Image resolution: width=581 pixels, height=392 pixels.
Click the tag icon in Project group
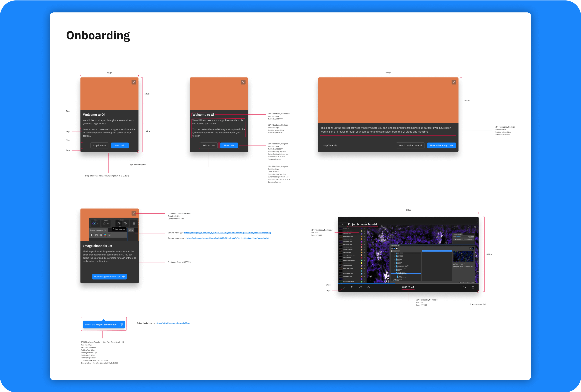tap(125, 223)
